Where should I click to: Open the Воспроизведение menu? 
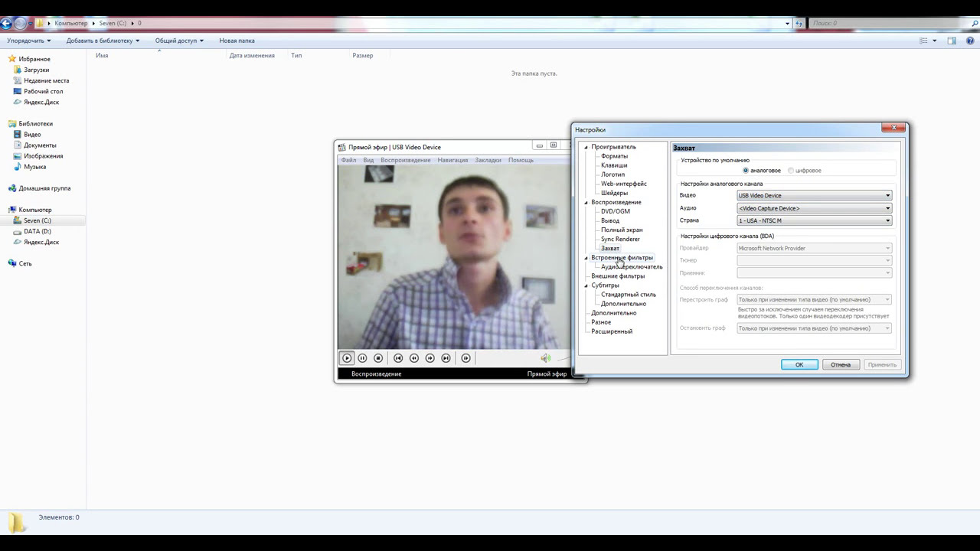406,160
